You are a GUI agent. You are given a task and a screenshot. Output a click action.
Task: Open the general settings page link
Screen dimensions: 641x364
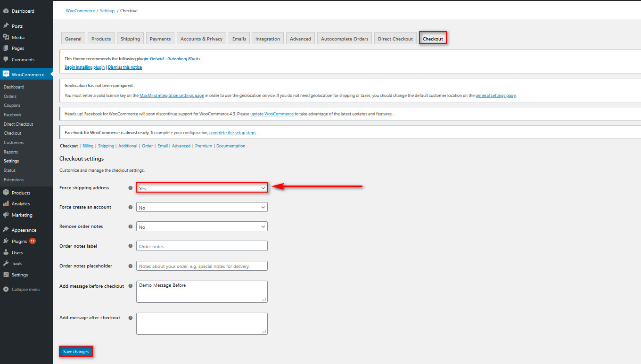tap(496, 96)
